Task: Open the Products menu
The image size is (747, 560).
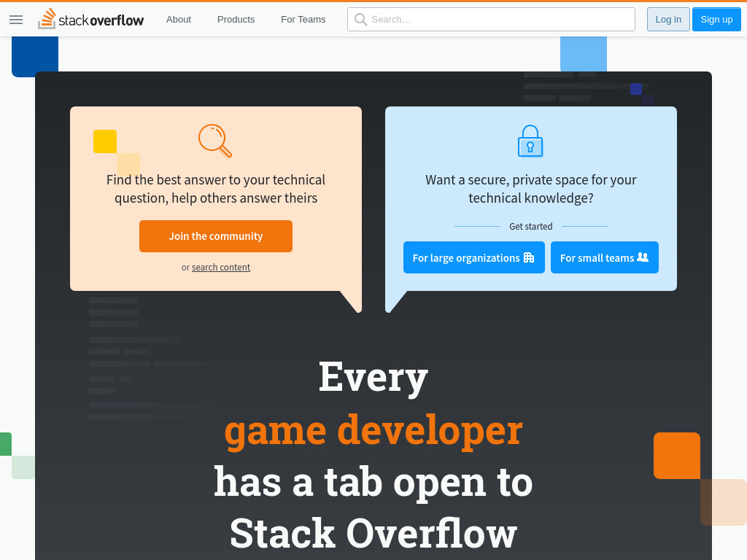Action: (236, 20)
